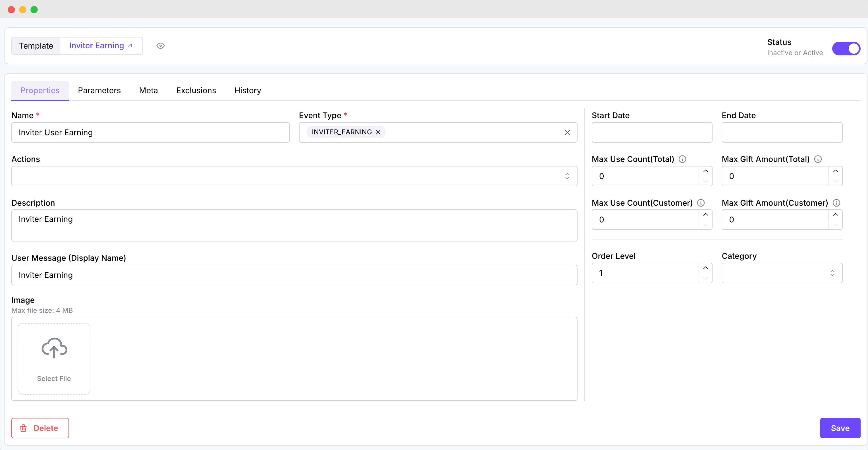
Task: Open the Actions dropdown
Action: point(294,176)
